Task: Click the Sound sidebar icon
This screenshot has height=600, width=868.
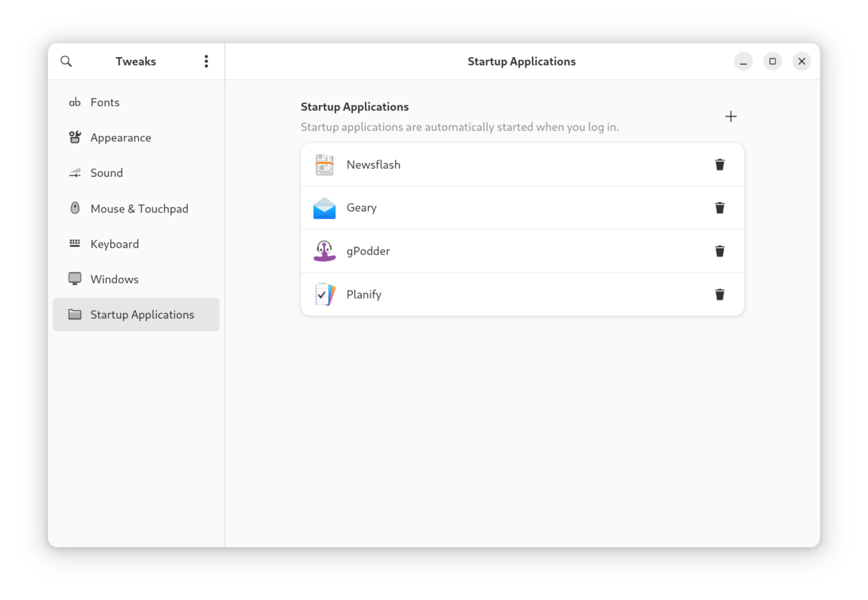Action: (75, 173)
